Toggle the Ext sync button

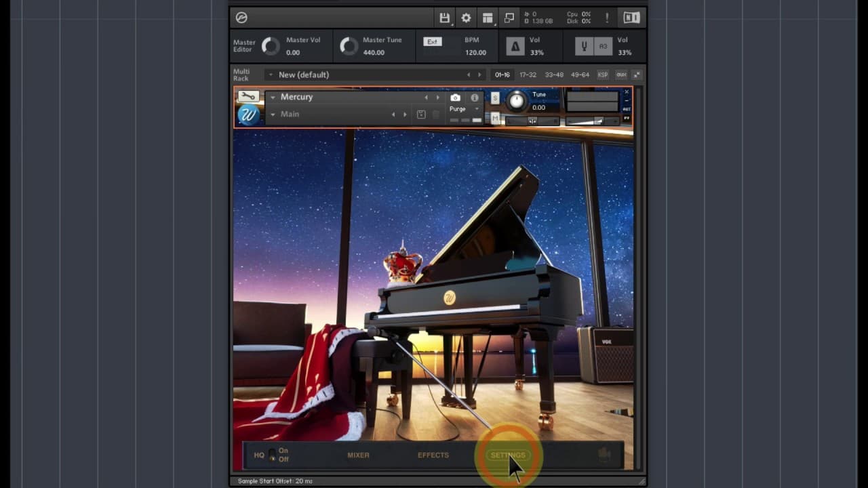(432, 41)
